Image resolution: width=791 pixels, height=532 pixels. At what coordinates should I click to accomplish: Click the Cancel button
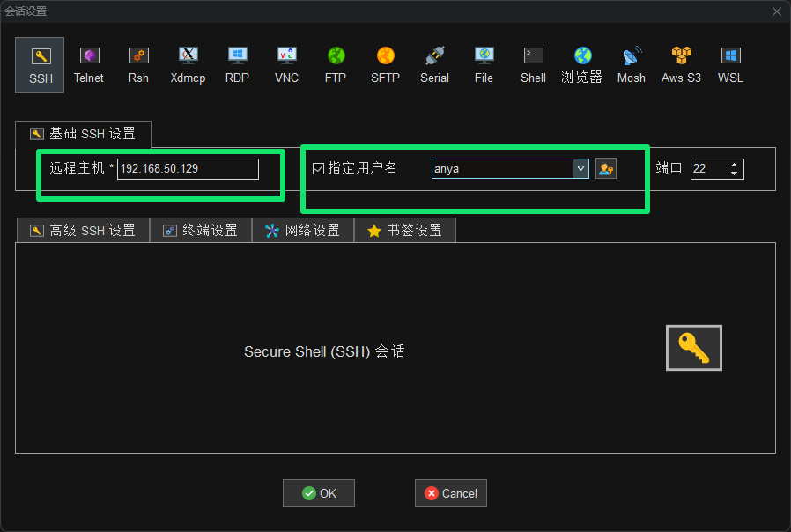click(450, 493)
